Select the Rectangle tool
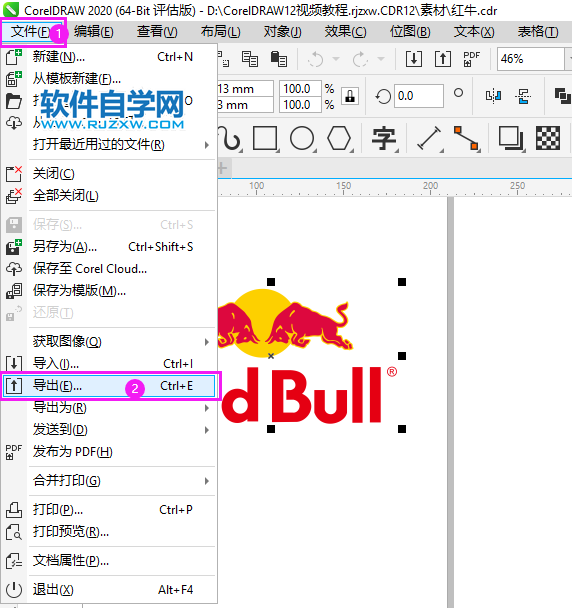Screen dimensions: 572x608 [265, 138]
